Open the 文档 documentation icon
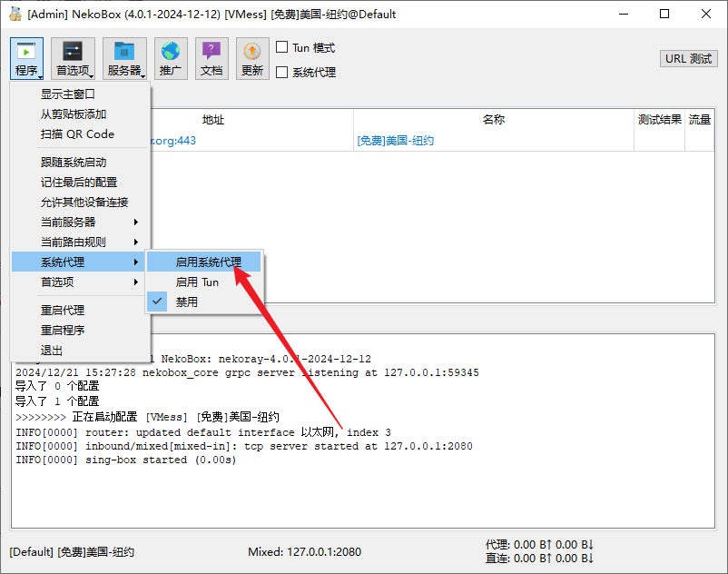 click(x=212, y=58)
